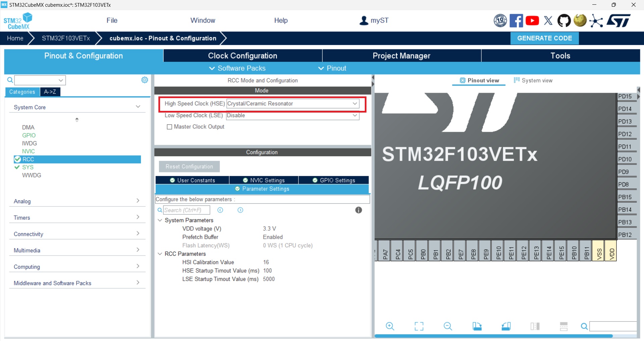The width and height of the screenshot is (644, 341).
Task: Open the GPIO Settings tab
Action: tap(334, 180)
